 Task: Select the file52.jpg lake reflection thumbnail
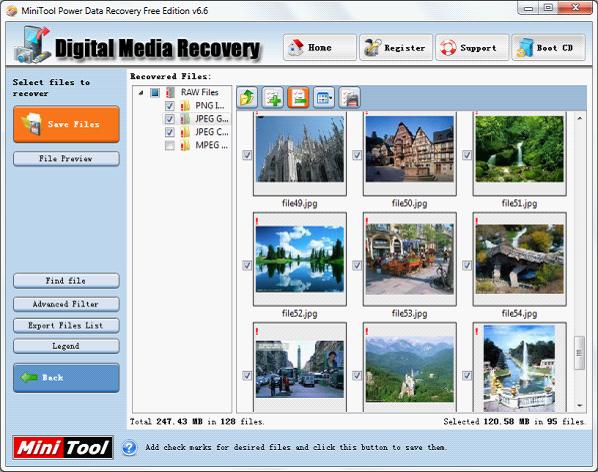coord(300,259)
